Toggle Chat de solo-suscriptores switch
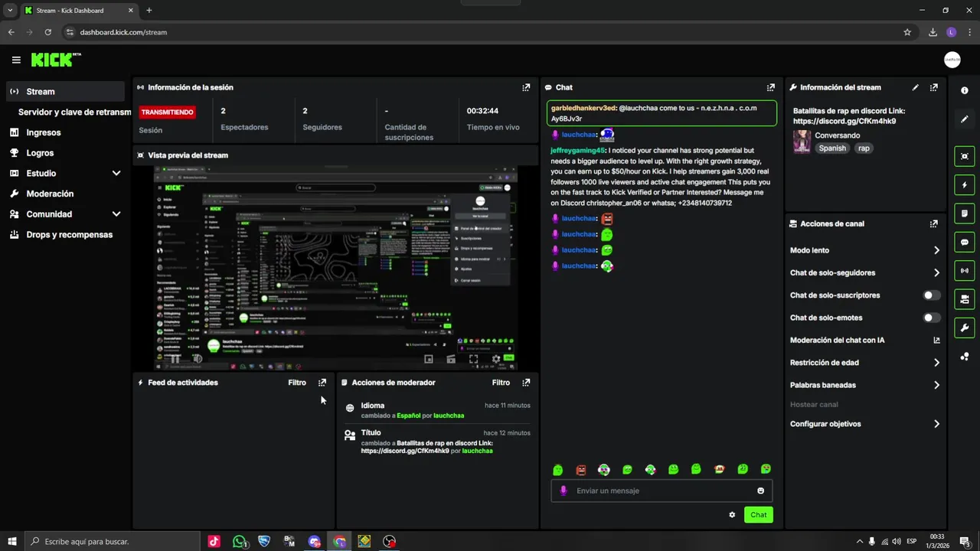Viewport: 980px width, 551px height. tap(932, 295)
